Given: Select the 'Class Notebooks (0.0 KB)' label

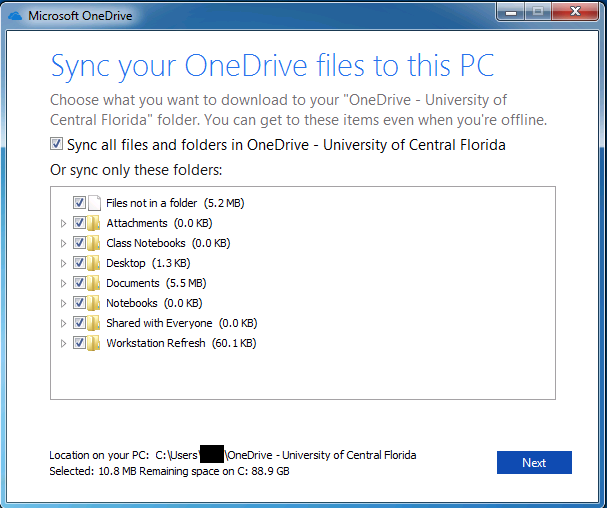Looking at the screenshot, I should pos(168,243).
